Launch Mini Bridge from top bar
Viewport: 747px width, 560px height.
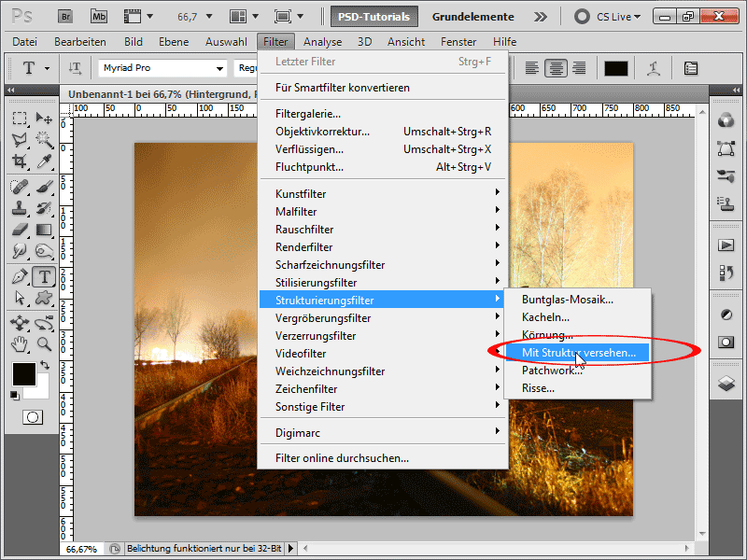click(x=99, y=17)
